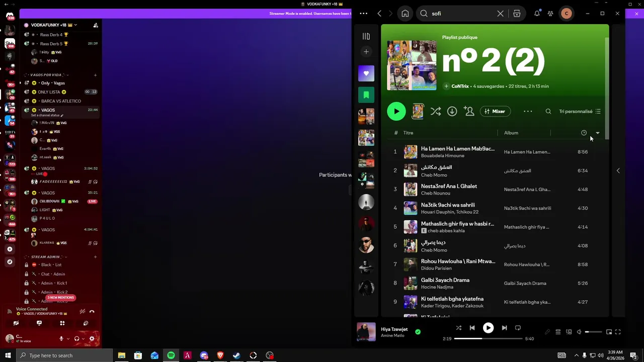The width and height of the screenshot is (644, 362).
Task: Click the Mixer button
Action: point(496,112)
